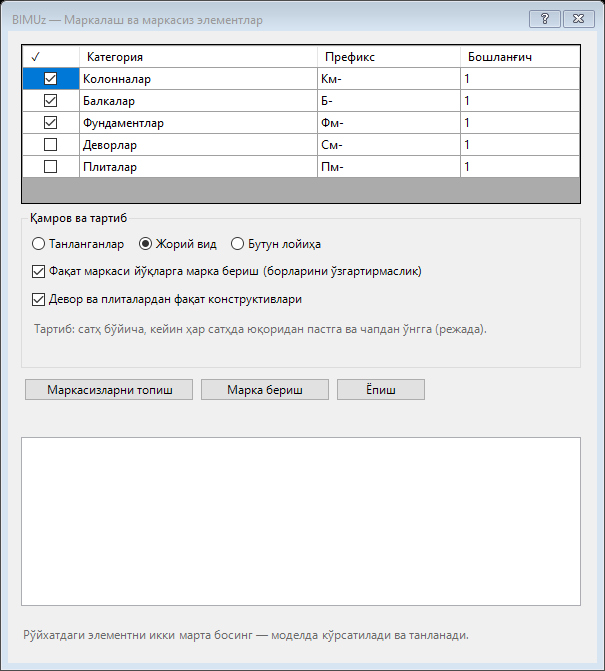Check the Плиталар row checkbox
This screenshot has width=605, height=671.
50,166
